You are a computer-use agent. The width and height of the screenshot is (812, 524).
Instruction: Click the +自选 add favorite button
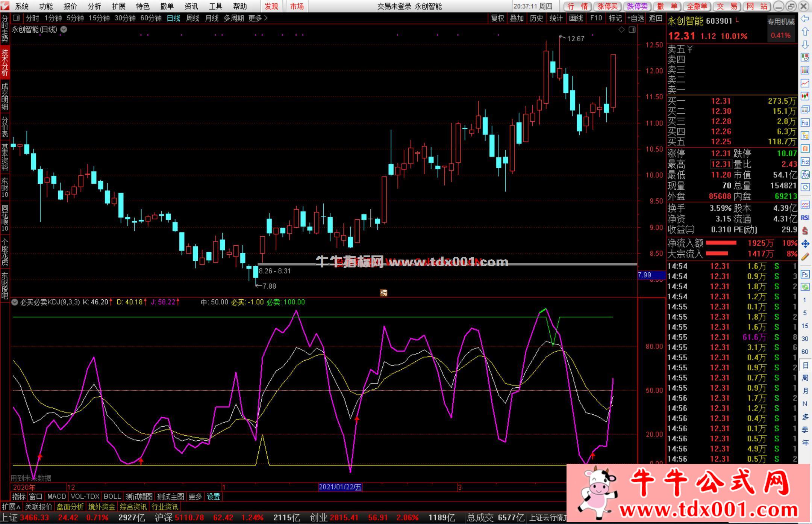tap(636, 18)
